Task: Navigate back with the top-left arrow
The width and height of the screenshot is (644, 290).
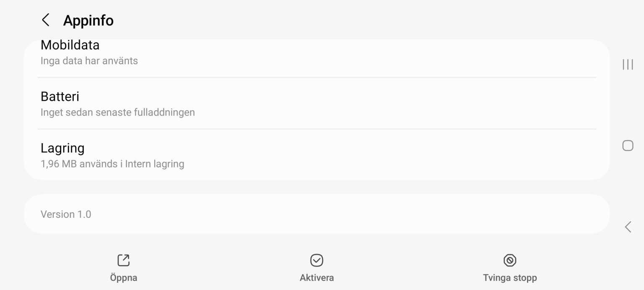Action: (x=46, y=19)
